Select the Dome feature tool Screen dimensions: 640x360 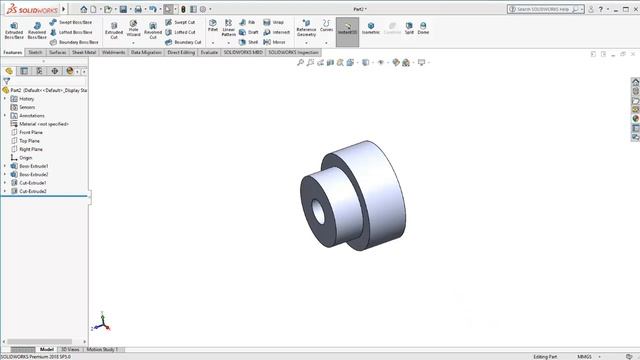(x=423, y=28)
